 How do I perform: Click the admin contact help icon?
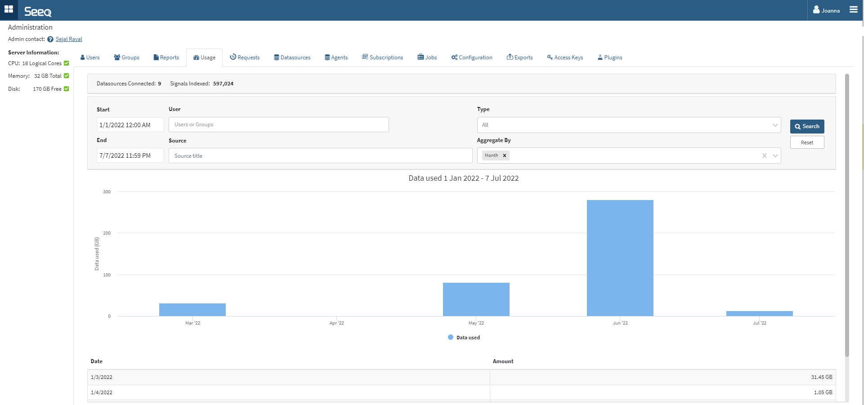50,40
